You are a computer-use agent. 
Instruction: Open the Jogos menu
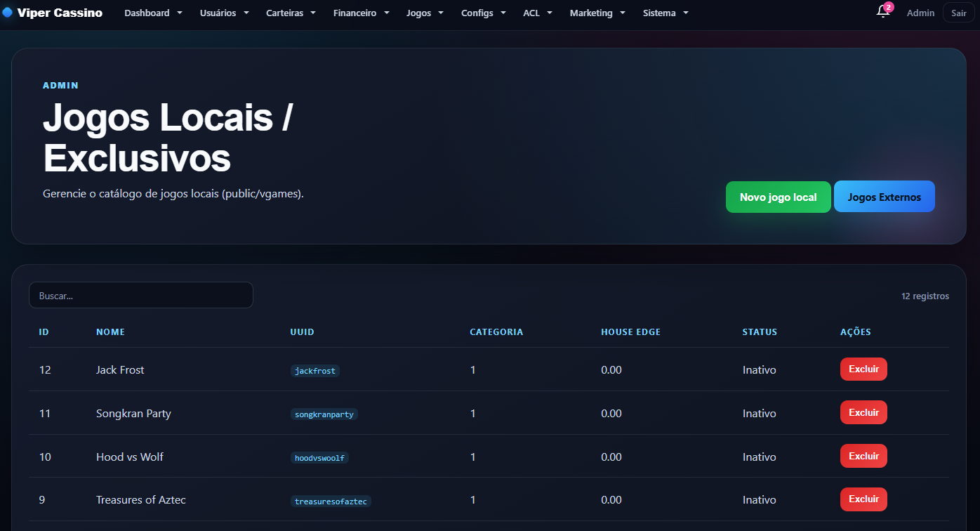(425, 13)
